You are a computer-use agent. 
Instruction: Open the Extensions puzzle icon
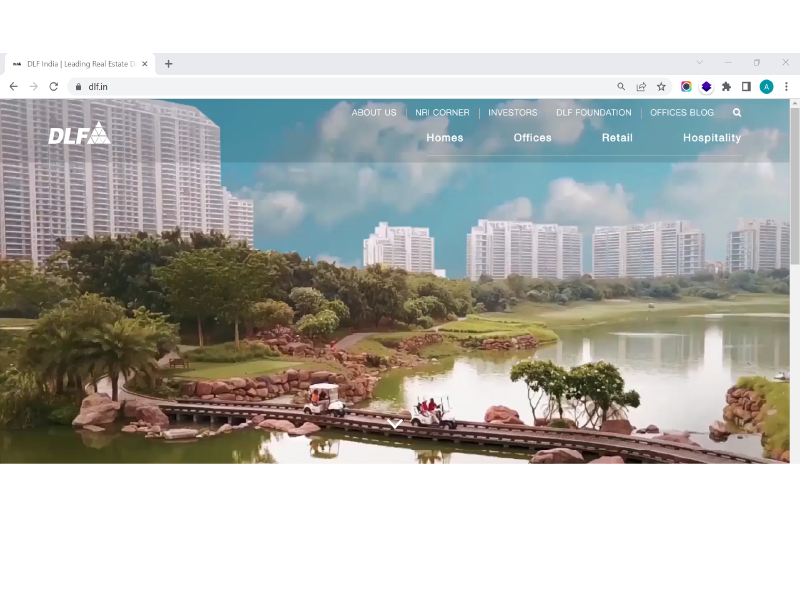coord(726,87)
